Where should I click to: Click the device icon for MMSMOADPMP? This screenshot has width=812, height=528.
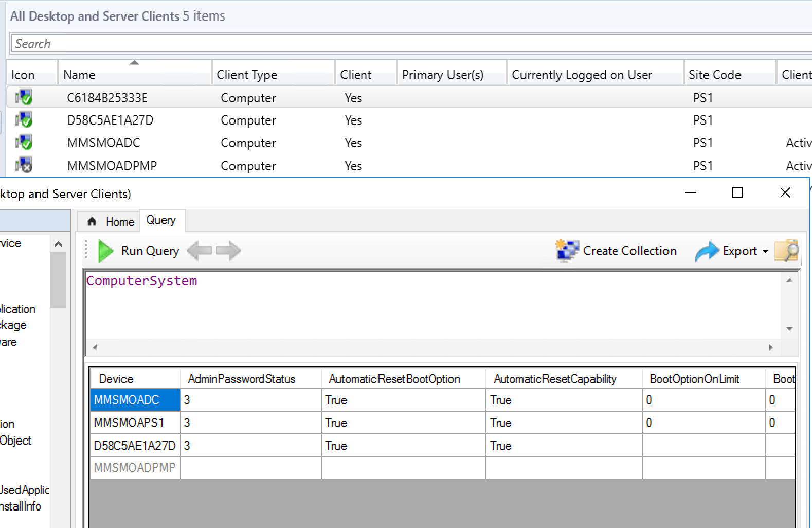pyautogui.click(x=24, y=165)
